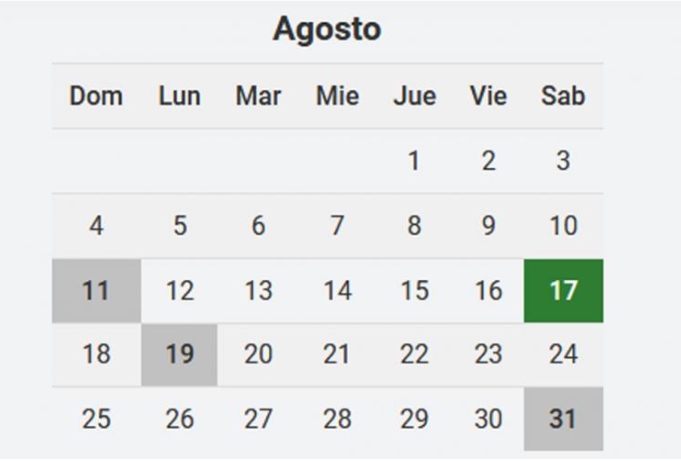Click day 16 under Vie column
Screen dimensions: 681x461
489,290
